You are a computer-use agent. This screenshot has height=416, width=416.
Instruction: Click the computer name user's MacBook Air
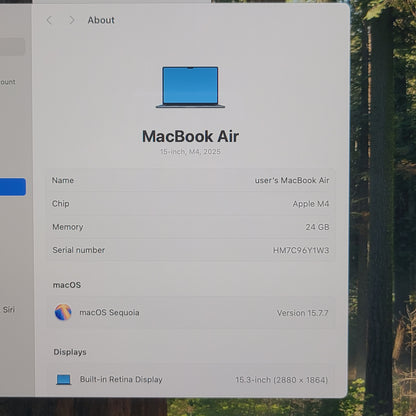[292, 180]
